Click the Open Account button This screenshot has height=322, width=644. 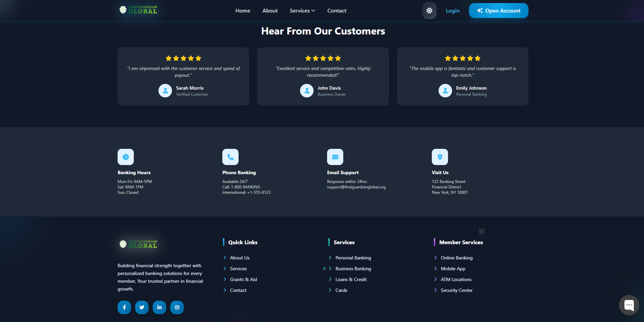pyautogui.click(x=498, y=10)
